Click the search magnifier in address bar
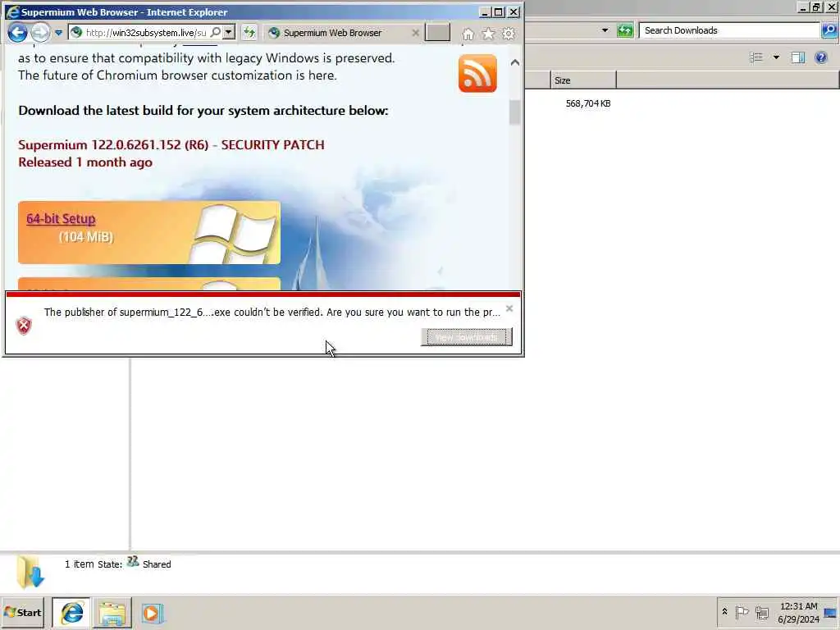840x630 pixels. (x=216, y=32)
